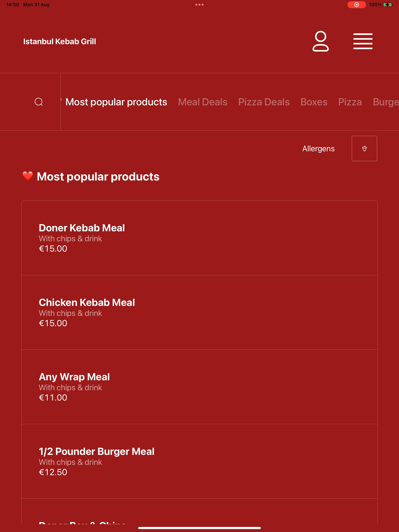Tap the home indicator bar

click(x=199, y=528)
